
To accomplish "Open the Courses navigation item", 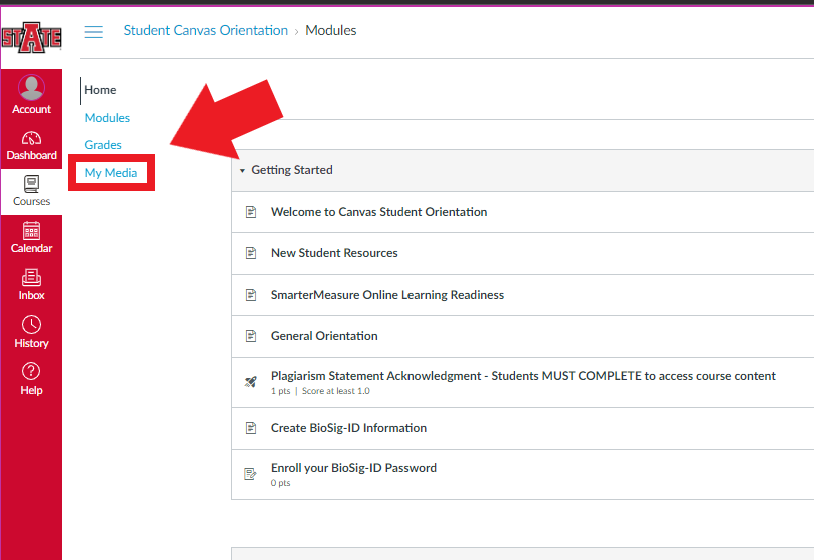I will [x=31, y=192].
